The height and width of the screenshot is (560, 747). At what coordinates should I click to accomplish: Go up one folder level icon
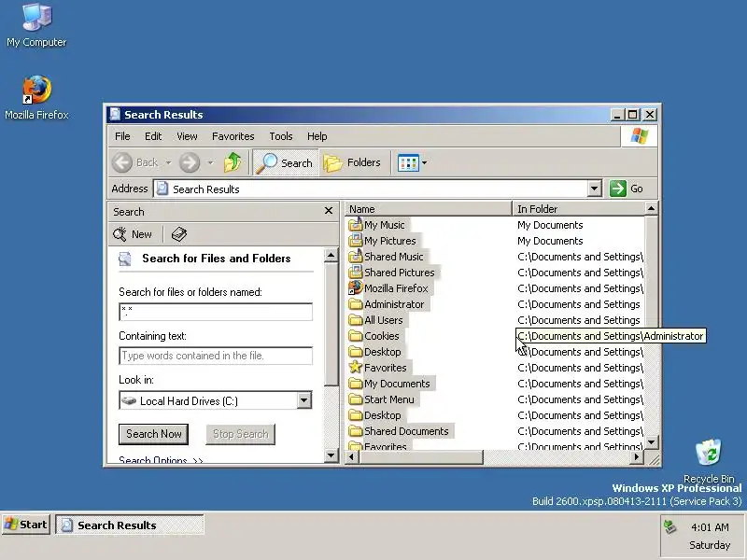233,162
